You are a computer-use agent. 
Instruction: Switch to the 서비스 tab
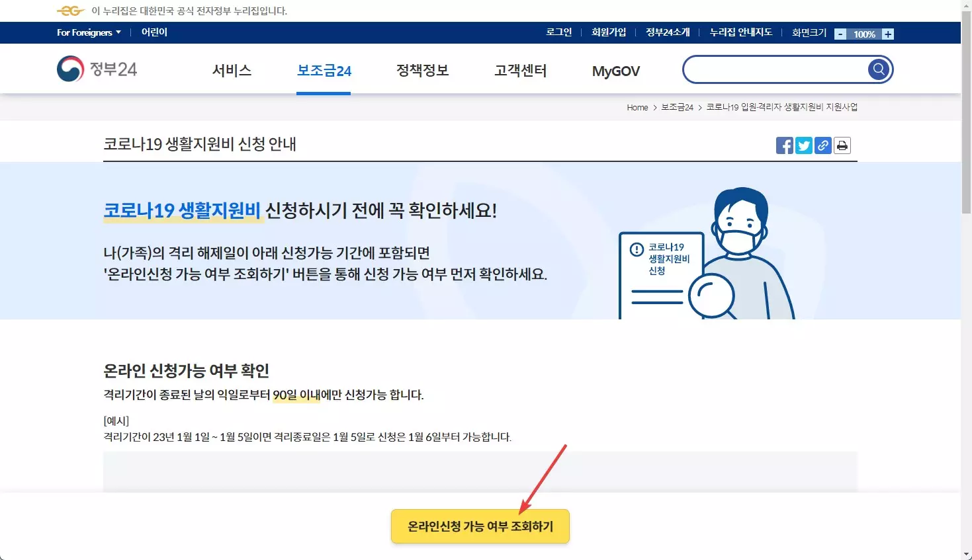pos(232,71)
